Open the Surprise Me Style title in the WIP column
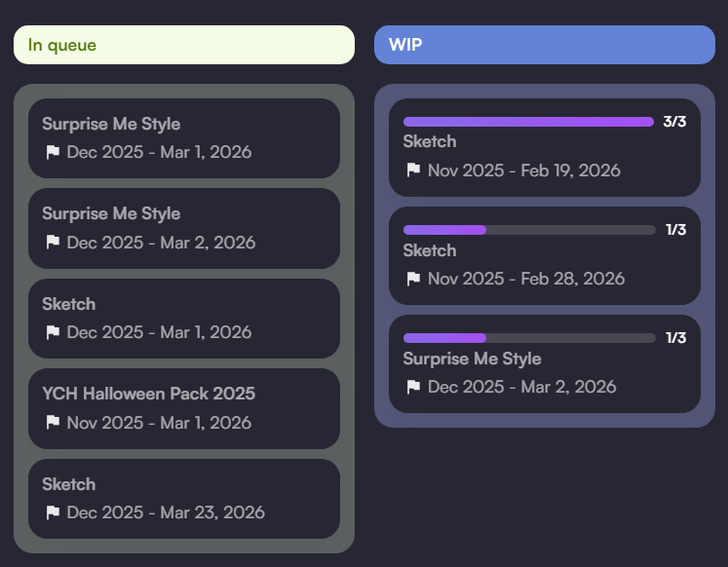This screenshot has width=728, height=567. pos(472,359)
